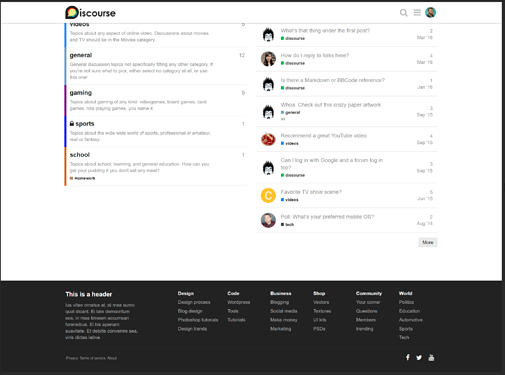Open the Automotive footer link
This screenshot has height=375, width=505.
(411, 320)
